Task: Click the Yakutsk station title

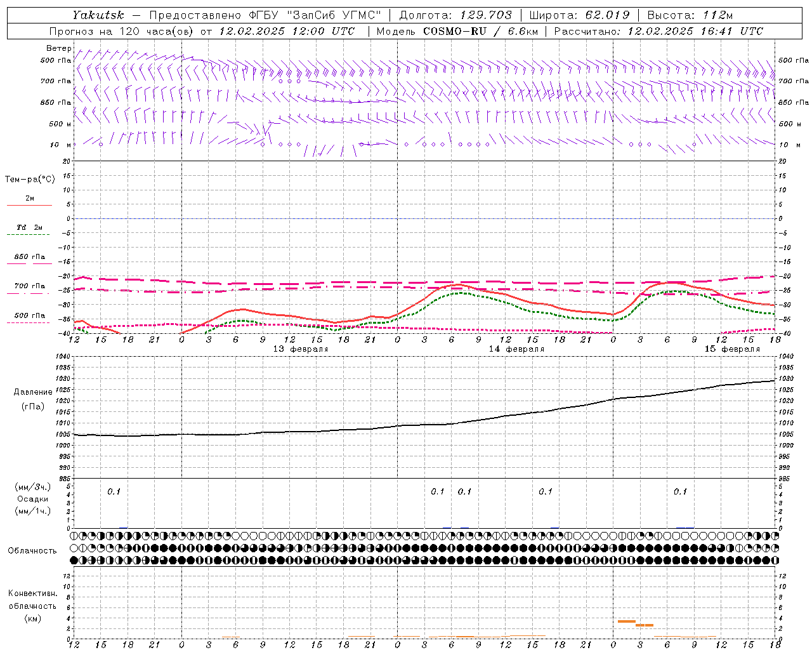Action: pyautogui.click(x=98, y=15)
